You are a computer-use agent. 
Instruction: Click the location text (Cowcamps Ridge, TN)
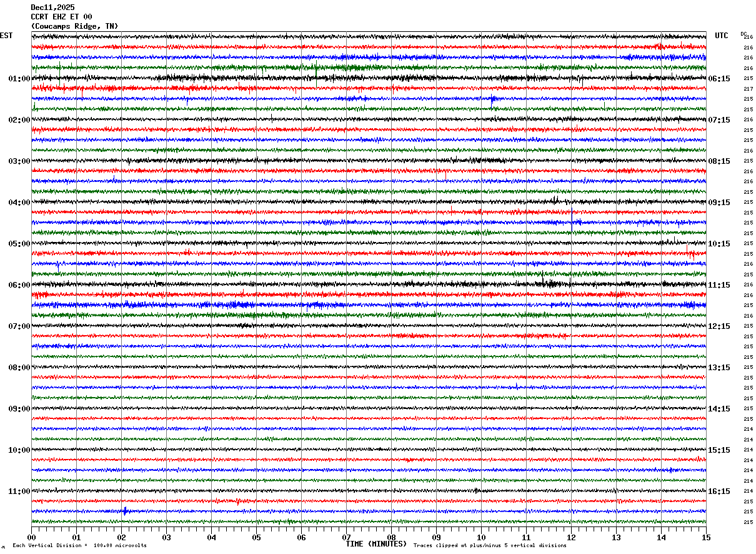coord(74,26)
